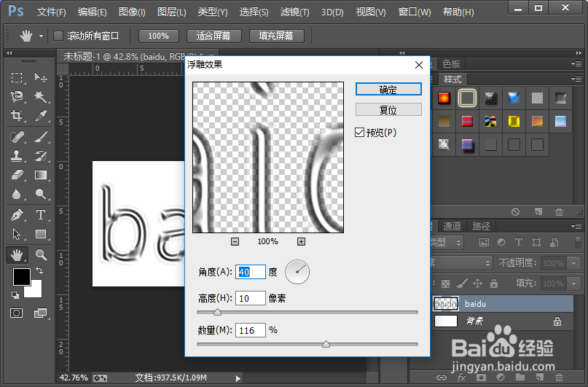Screen dimensions: 588x387
Task: Toggle Quick Mask mode
Action: 17,313
